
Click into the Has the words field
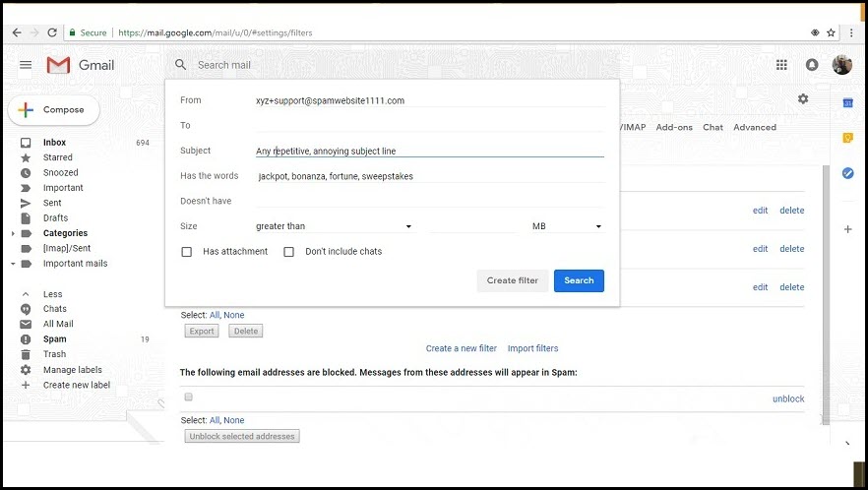coord(429,176)
